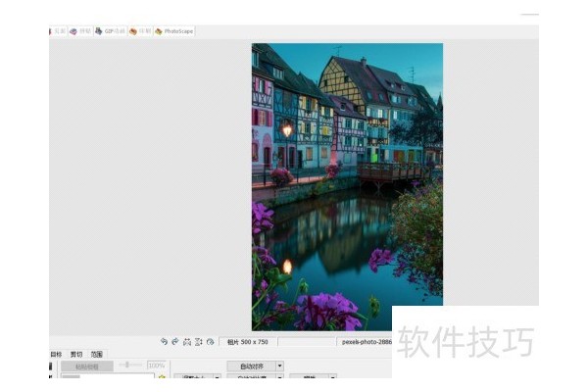
Task: Switch to the PhotoScape tab
Action: coord(174,31)
